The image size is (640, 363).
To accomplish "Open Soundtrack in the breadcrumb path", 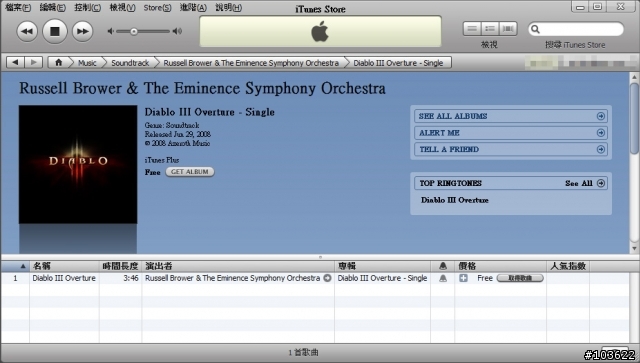I will click(x=130, y=63).
